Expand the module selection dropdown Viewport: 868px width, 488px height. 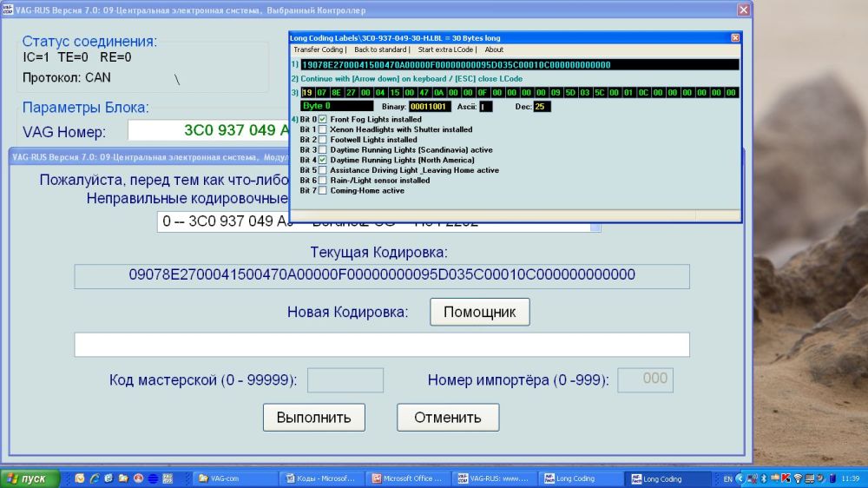click(595, 224)
